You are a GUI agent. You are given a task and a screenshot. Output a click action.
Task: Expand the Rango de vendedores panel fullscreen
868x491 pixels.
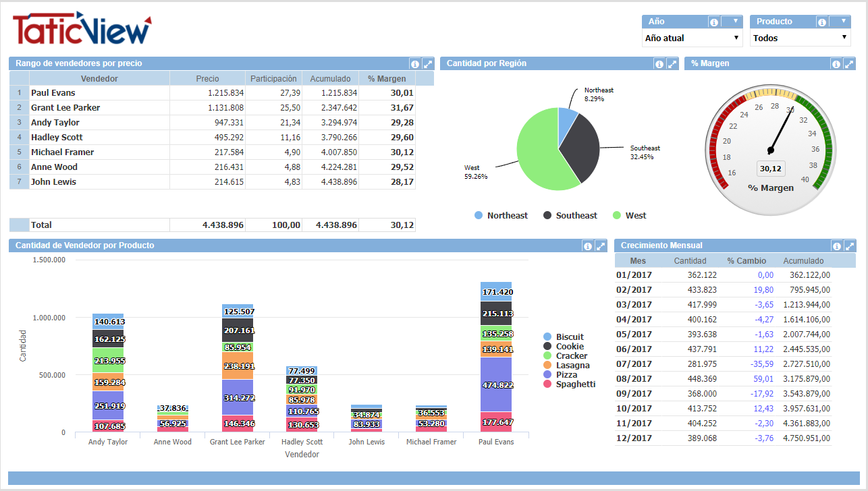(428, 64)
